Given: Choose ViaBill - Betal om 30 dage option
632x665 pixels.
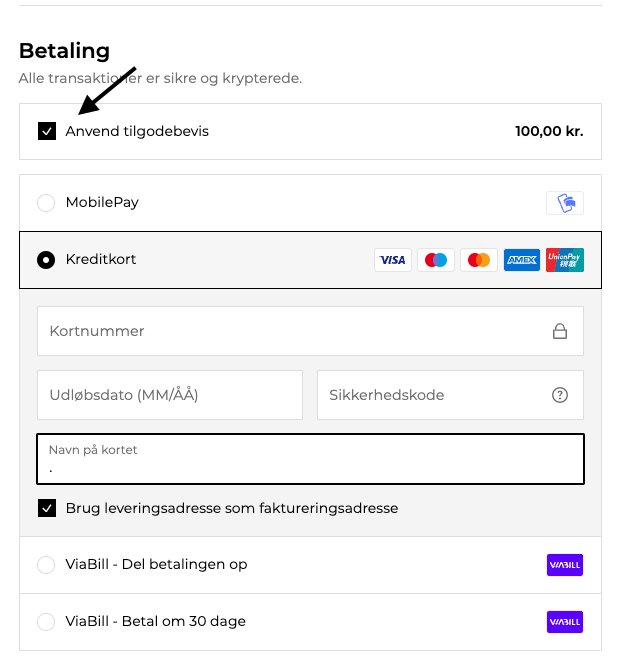Looking at the screenshot, I should click(x=46, y=622).
